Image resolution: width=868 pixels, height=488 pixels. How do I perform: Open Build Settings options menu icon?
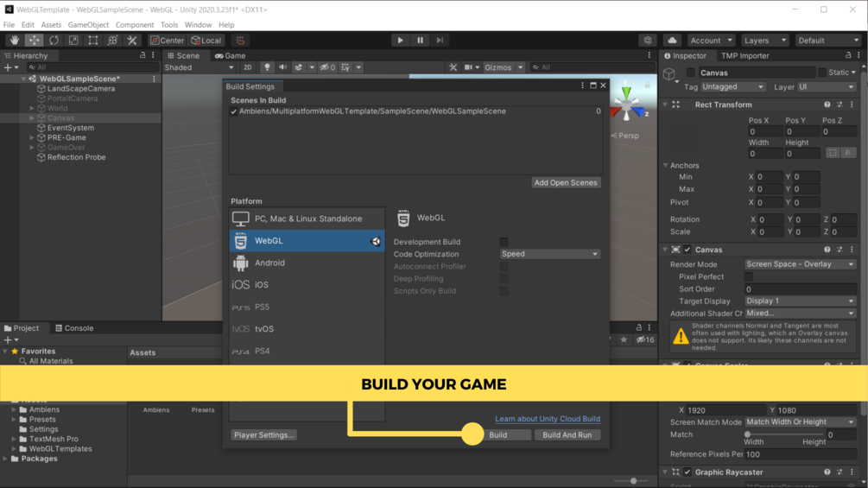[582, 86]
